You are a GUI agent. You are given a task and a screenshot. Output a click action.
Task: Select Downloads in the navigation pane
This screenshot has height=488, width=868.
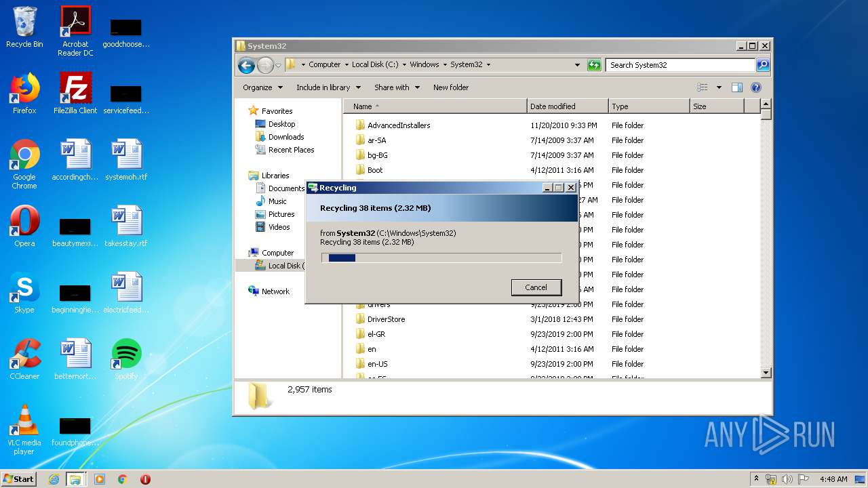[286, 137]
